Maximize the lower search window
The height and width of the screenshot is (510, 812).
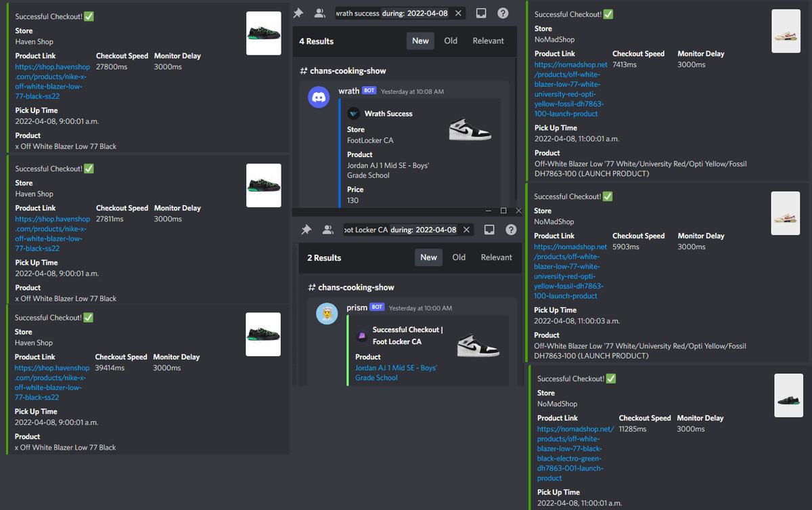coord(503,211)
